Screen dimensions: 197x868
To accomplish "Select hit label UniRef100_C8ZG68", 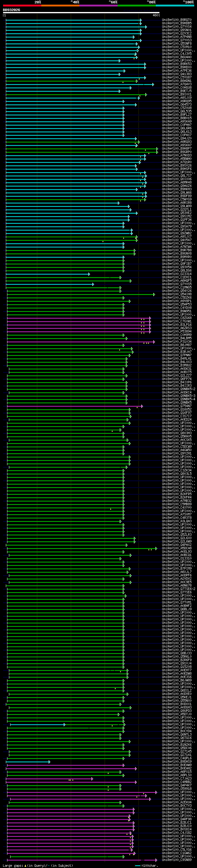I will click(177, 318).
